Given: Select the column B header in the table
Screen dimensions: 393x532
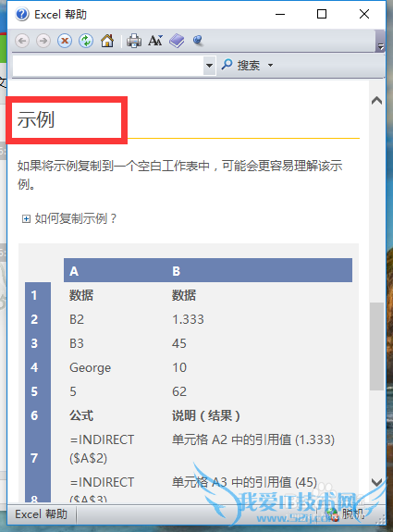Looking at the screenshot, I should click(x=176, y=271).
